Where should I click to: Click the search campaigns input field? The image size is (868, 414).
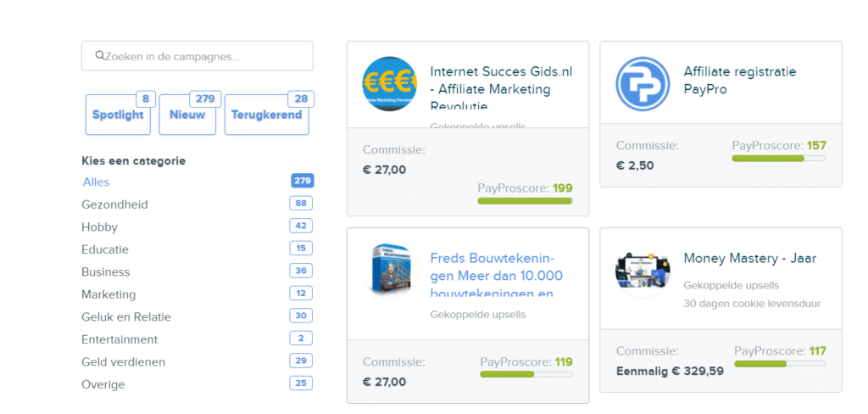pos(197,55)
